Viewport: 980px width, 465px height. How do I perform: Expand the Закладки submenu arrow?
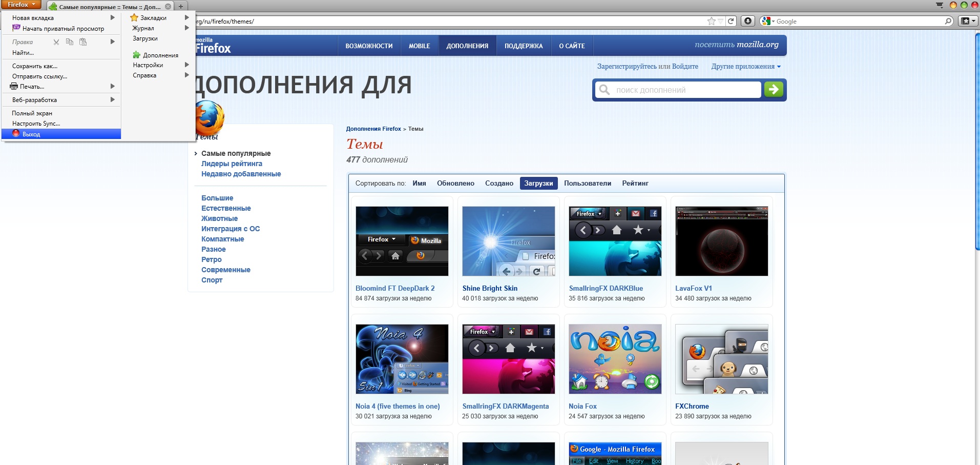(x=187, y=17)
